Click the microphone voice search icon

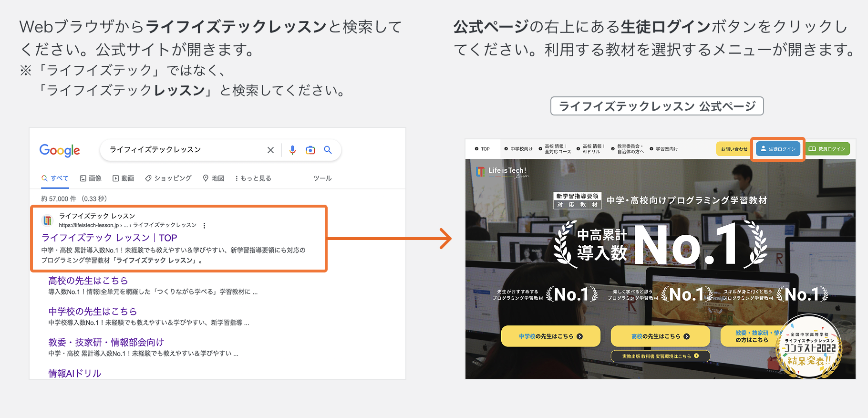pyautogui.click(x=292, y=150)
